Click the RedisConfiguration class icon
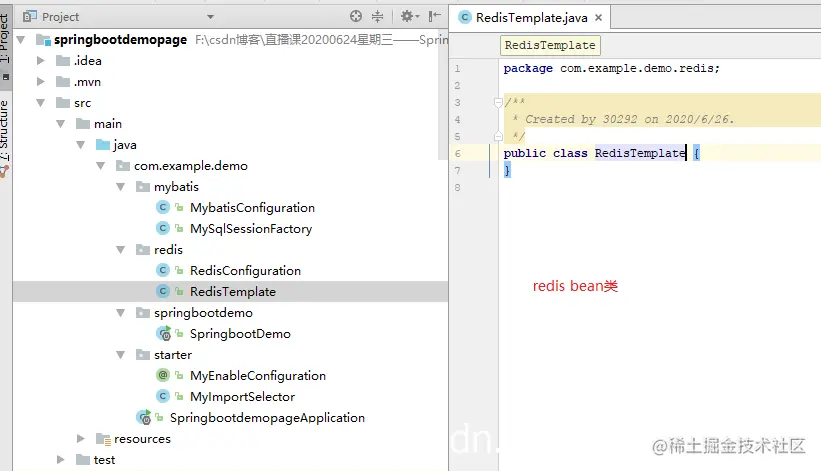The image size is (821, 471). 163,271
